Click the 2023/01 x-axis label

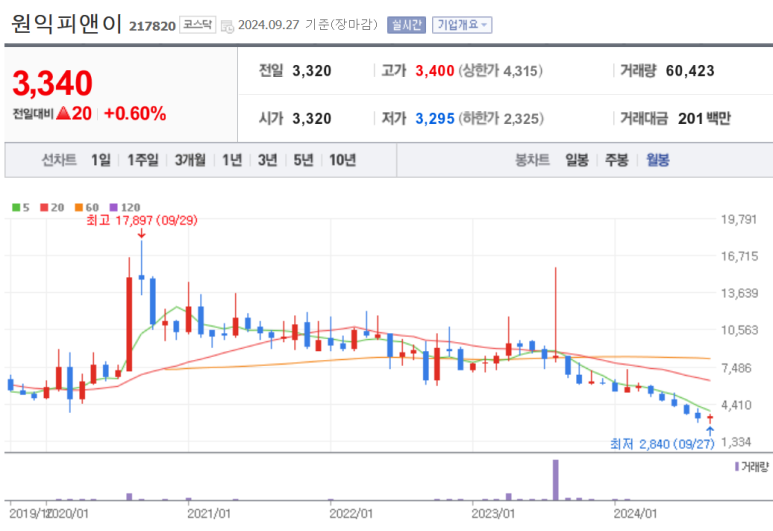492,514
